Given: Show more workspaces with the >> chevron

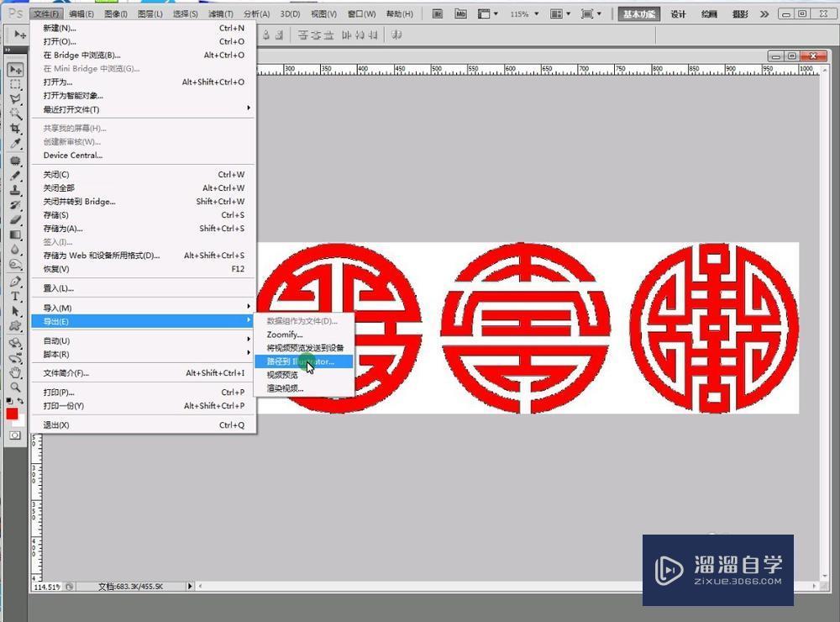Looking at the screenshot, I should point(764,14).
